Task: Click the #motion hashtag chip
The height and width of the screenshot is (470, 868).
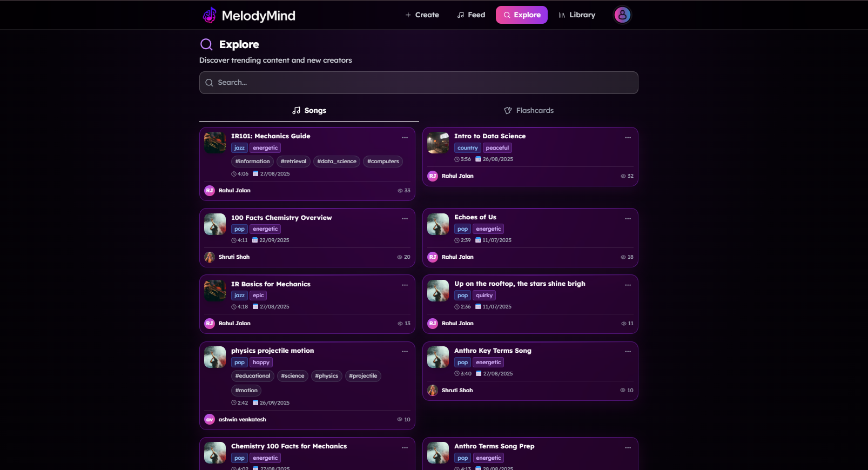Action: click(246, 391)
